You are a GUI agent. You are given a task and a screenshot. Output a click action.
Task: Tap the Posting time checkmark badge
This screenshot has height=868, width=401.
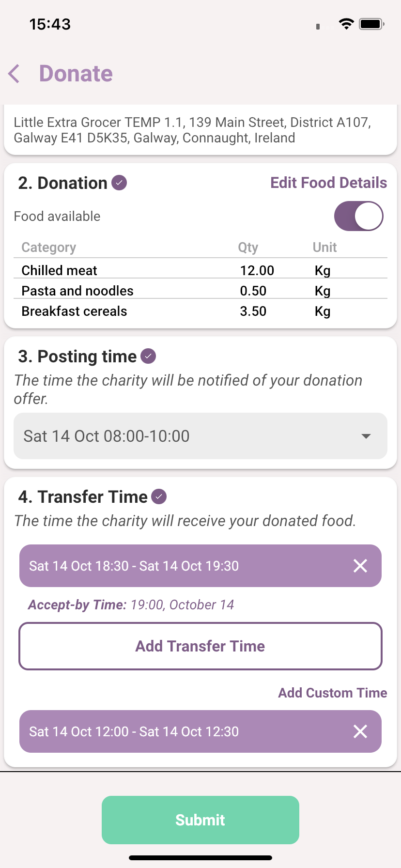click(x=148, y=356)
